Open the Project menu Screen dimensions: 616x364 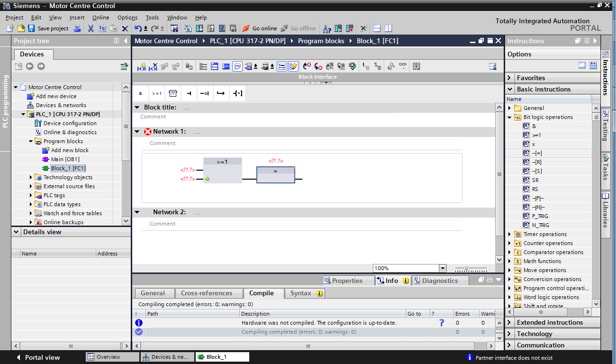coord(14,18)
